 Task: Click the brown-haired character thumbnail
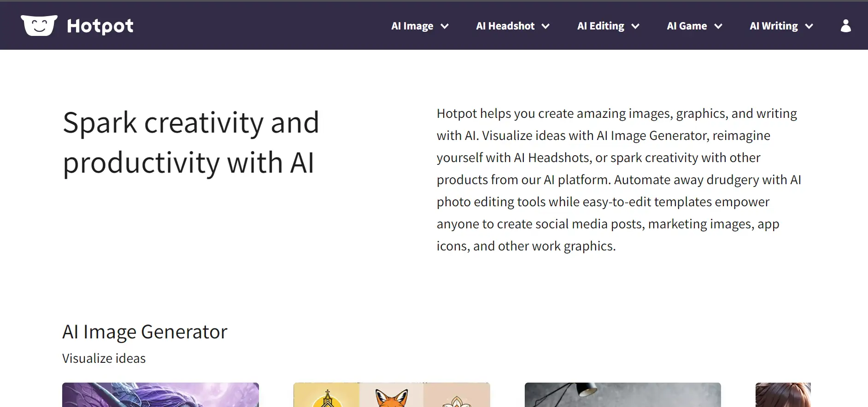click(x=783, y=395)
